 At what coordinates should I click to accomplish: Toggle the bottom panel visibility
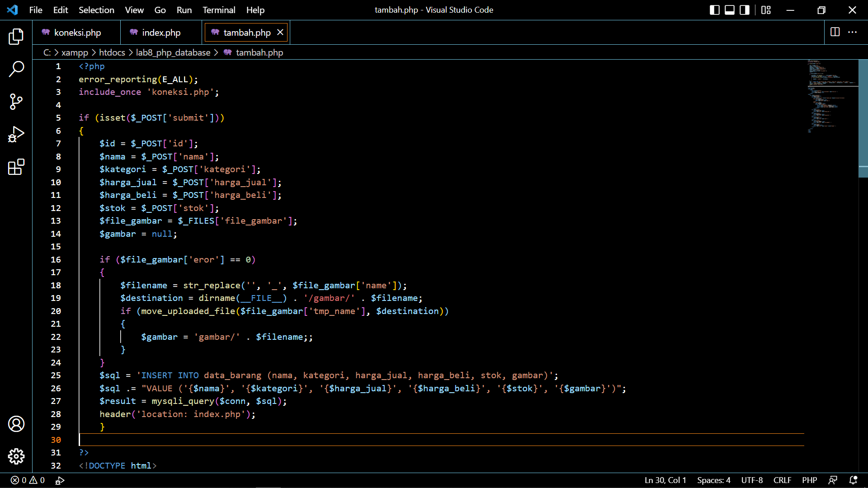coord(729,9)
